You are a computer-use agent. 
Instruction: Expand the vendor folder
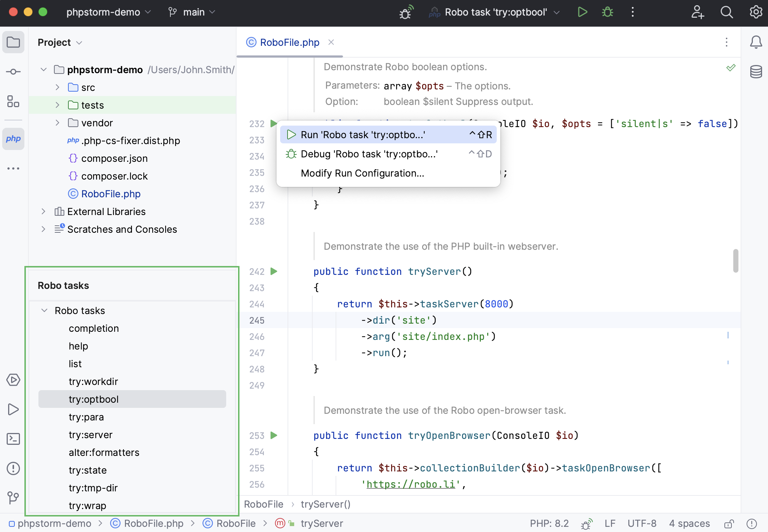coord(57,123)
